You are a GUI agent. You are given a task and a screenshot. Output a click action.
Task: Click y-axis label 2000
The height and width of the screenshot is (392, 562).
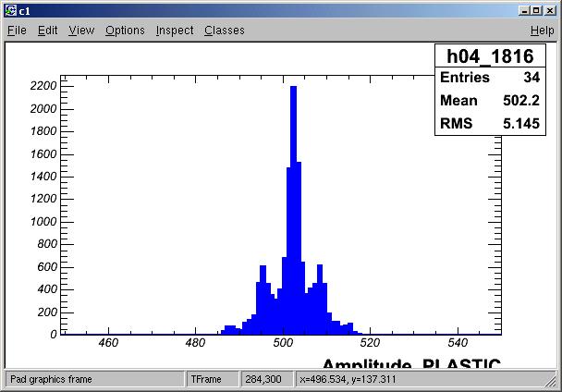point(43,109)
